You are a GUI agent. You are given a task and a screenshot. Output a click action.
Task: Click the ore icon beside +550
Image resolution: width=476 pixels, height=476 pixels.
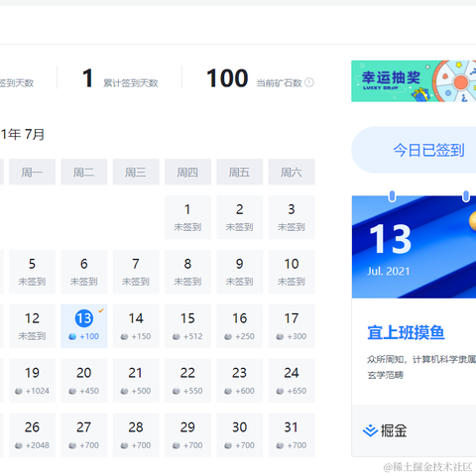[177, 391]
